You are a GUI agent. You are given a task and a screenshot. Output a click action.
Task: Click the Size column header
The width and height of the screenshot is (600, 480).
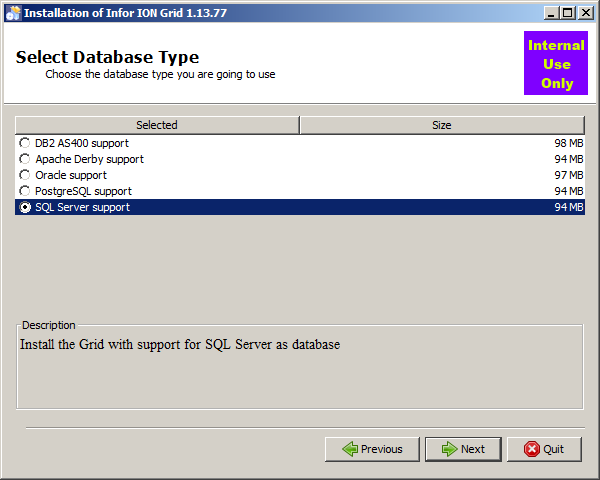click(x=442, y=125)
